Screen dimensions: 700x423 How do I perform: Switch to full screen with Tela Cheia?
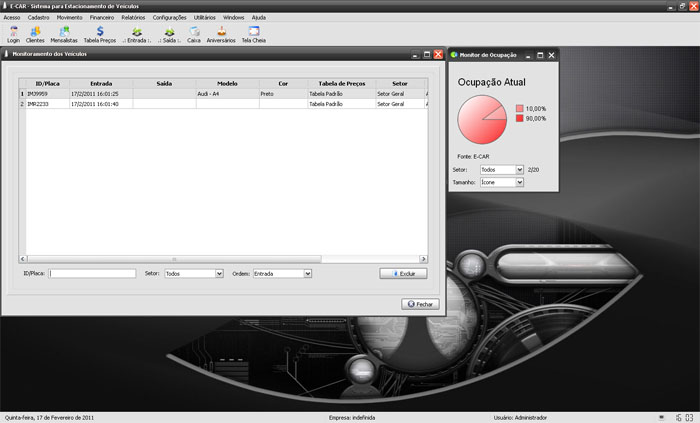(x=253, y=34)
